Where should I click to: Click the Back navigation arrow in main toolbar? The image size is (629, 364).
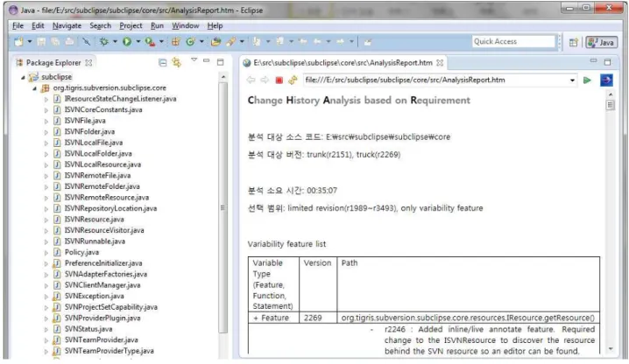pyautogui.click(x=317, y=41)
